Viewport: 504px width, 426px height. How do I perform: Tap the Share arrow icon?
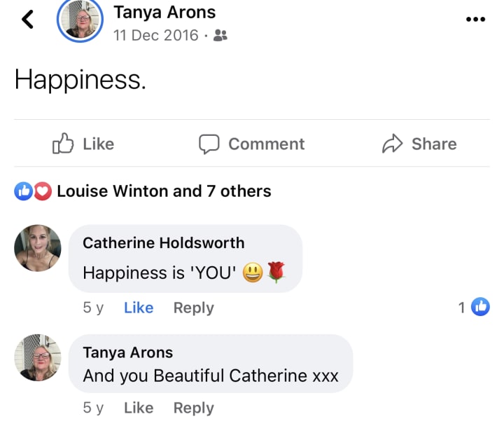392,144
